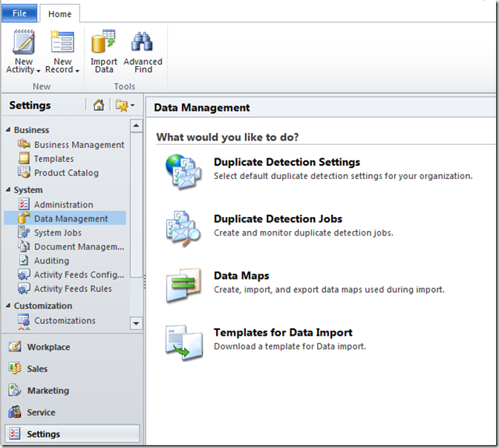Open the favorites star dropdown arrow
The width and height of the screenshot is (499, 448).
pos(132,106)
